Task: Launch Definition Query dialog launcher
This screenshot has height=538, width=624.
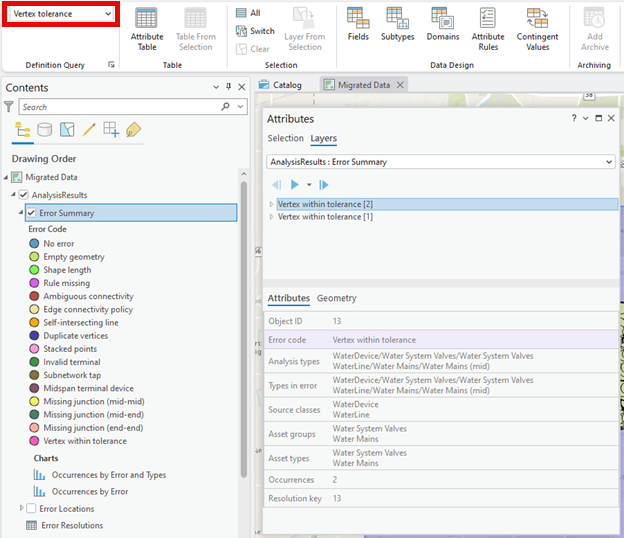Action: pyautogui.click(x=111, y=64)
